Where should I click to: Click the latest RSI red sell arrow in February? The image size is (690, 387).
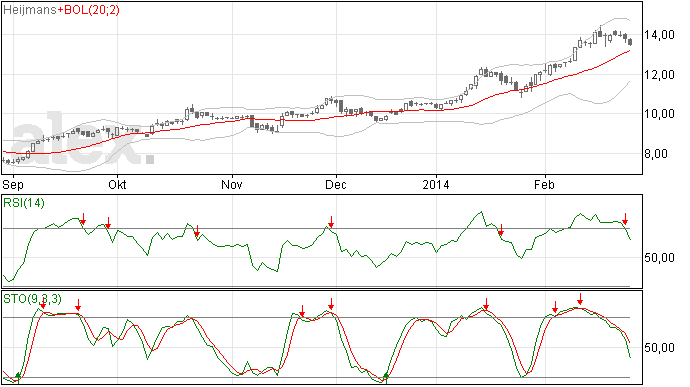(625, 219)
